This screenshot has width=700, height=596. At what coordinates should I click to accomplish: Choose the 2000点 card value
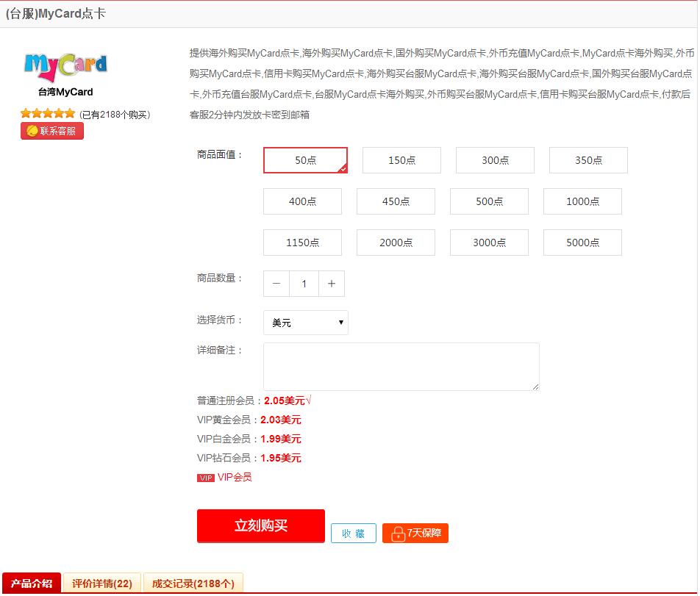[396, 243]
